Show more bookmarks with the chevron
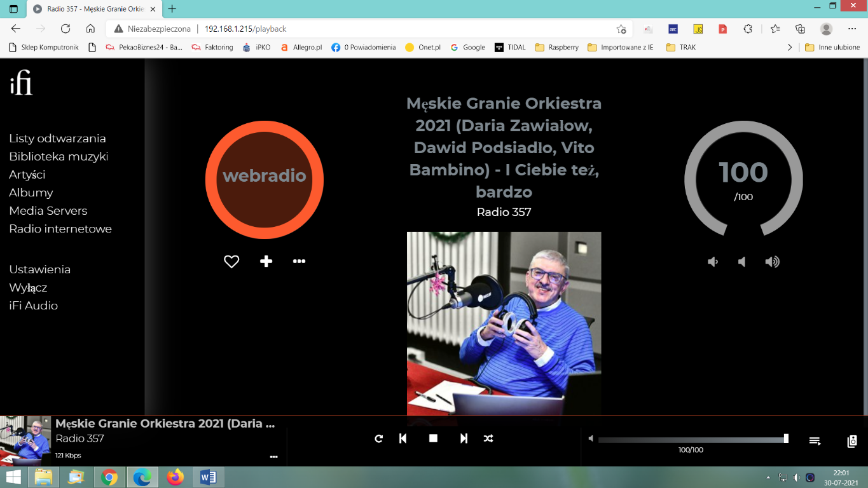This screenshot has width=868, height=488. [x=790, y=47]
